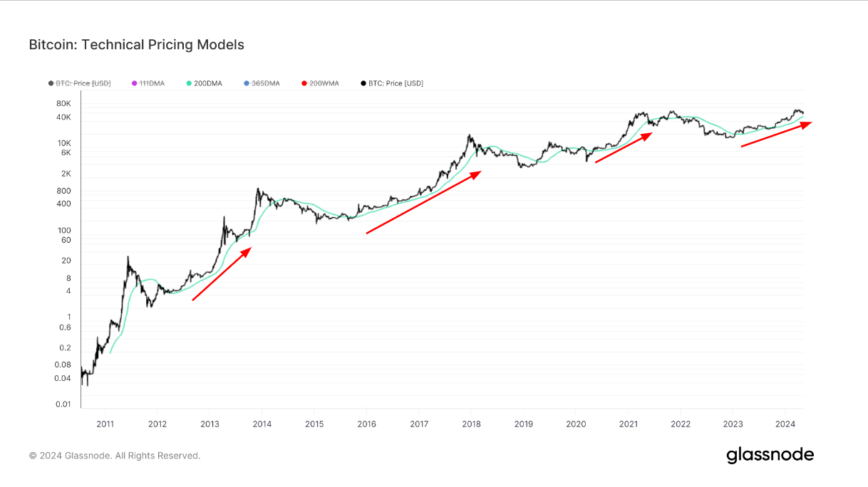Enable the struck-through BTC: Price [USD] label

click(x=83, y=83)
